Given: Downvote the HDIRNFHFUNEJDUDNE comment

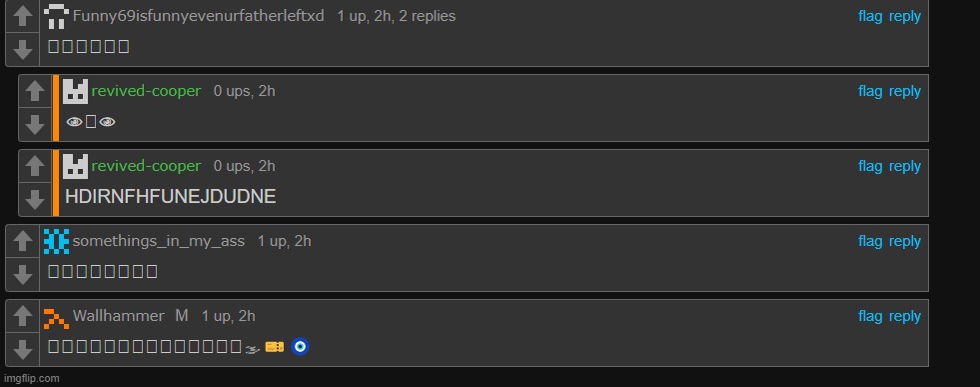Looking at the screenshot, I should coord(35,199).
